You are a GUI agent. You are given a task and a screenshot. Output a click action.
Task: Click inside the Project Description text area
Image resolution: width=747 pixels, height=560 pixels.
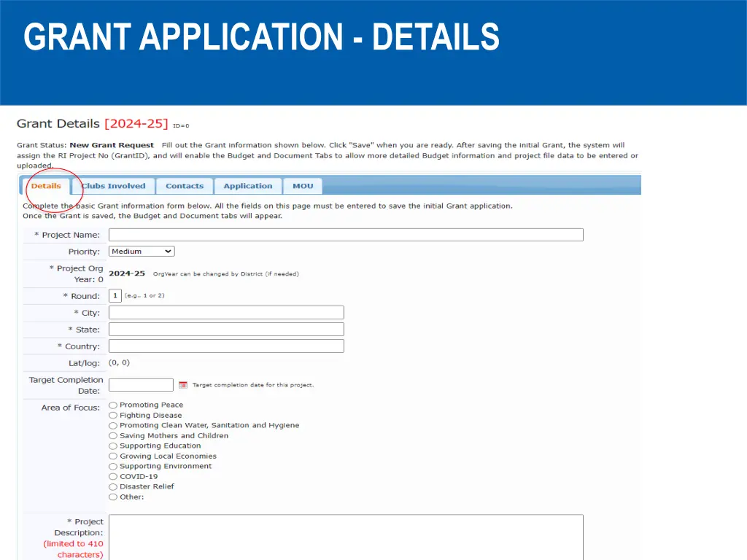(x=346, y=537)
